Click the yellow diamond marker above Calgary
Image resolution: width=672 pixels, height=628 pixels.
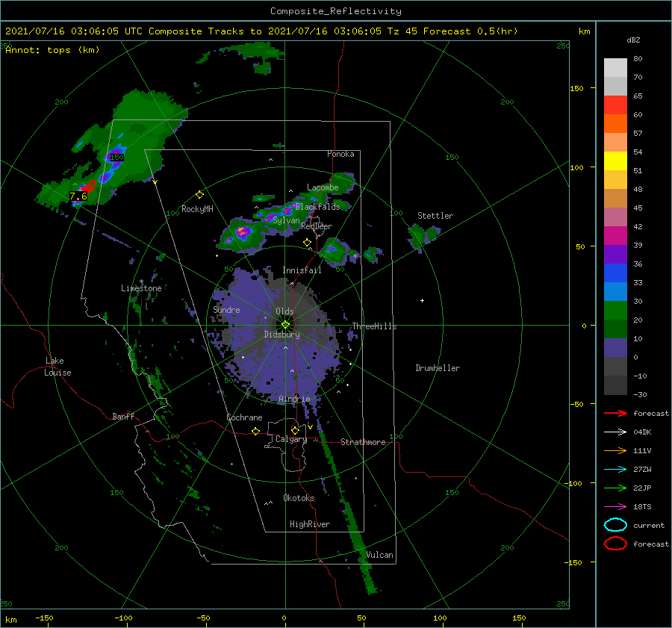pos(295,430)
